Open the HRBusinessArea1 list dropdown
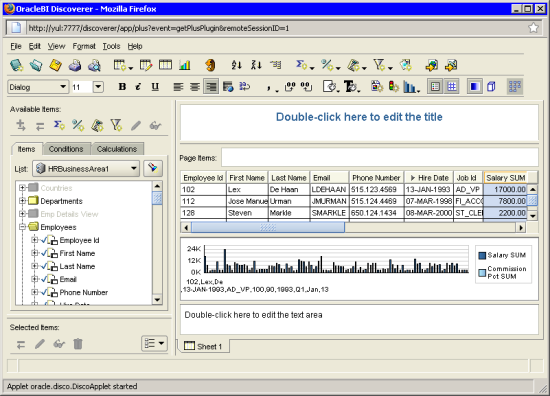550x396 pixels. pyautogui.click(x=134, y=169)
